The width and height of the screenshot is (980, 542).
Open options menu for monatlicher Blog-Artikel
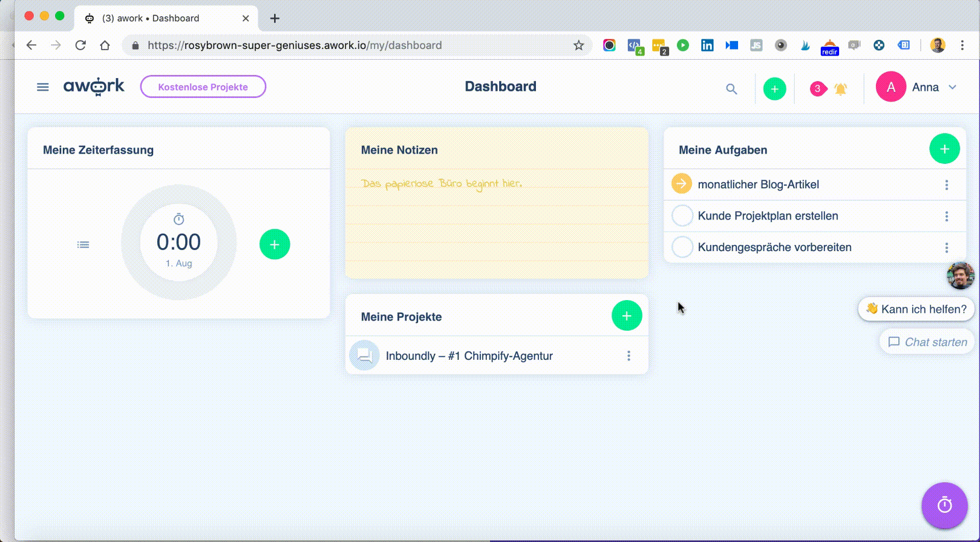click(x=946, y=185)
